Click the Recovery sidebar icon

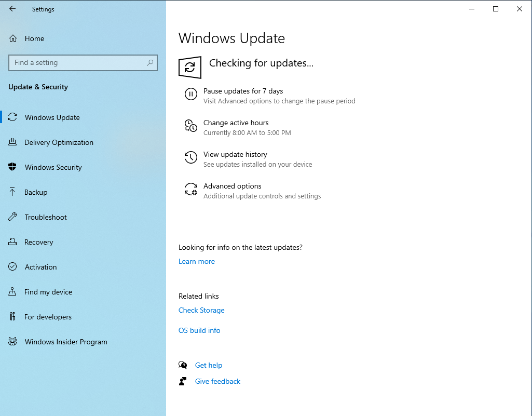coord(12,242)
